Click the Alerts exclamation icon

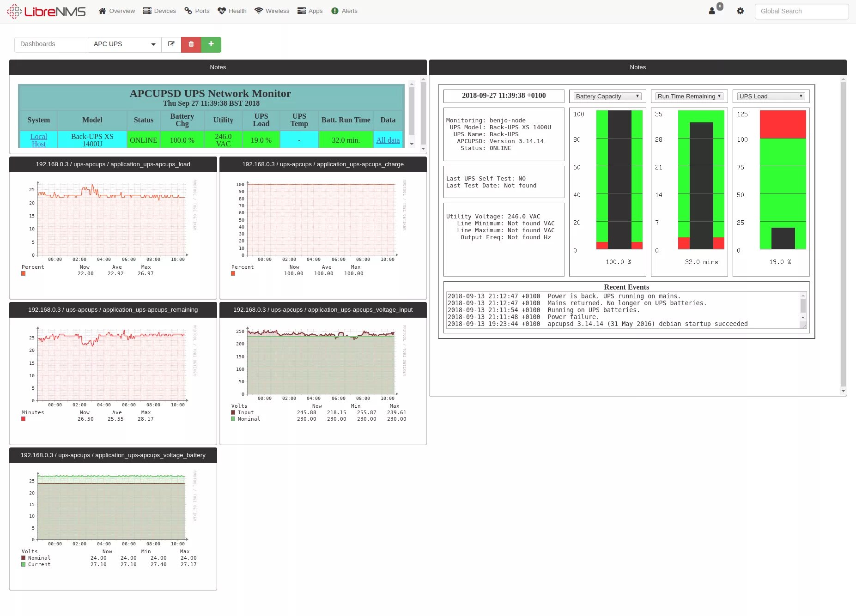coord(335,11)
